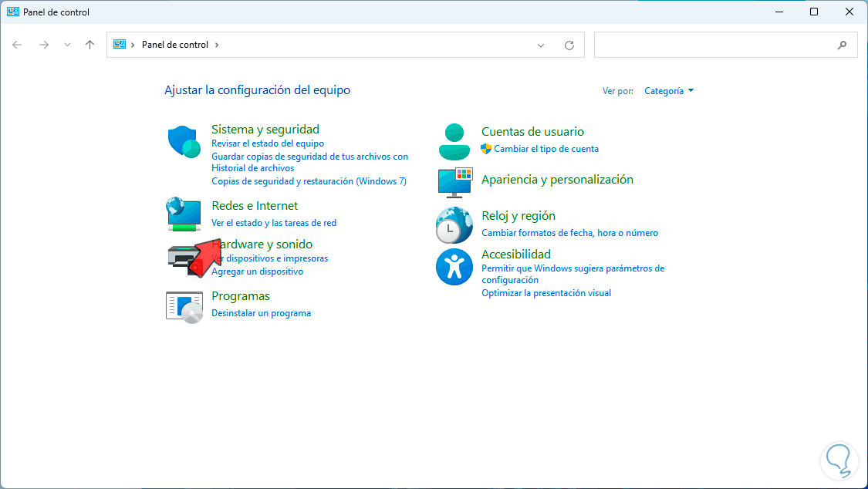Click Desinstalar un programa
Viewport: 868px width, 489px height.
(262, 313)
